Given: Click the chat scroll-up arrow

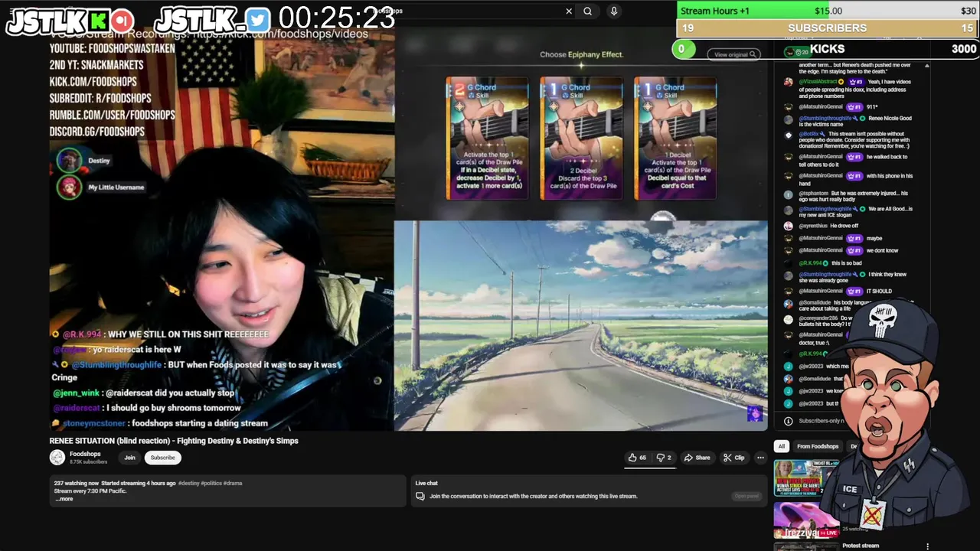Looking at the screenshot, I should [926, 66].
